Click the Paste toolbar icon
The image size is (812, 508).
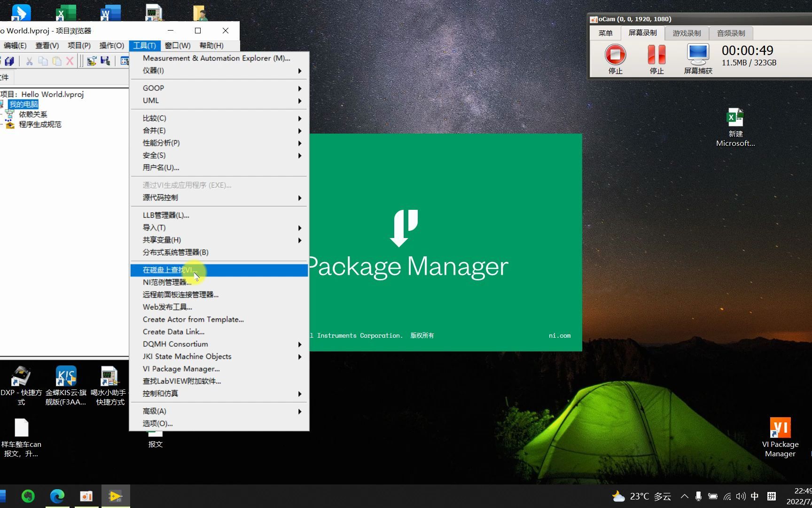57,61
